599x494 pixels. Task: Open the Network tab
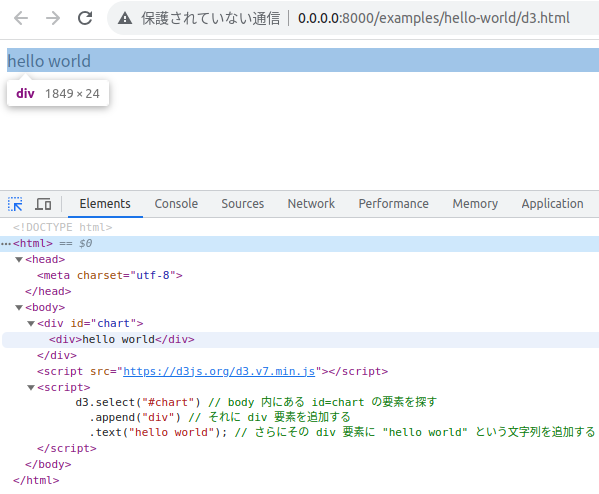tap(311, 204)
